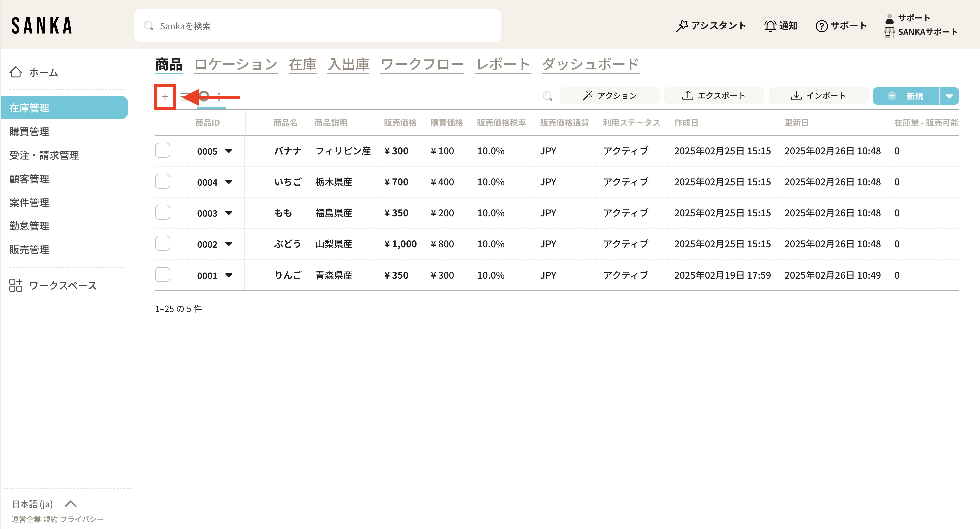Switch to the 入出庫 tab

pos(348,64)
